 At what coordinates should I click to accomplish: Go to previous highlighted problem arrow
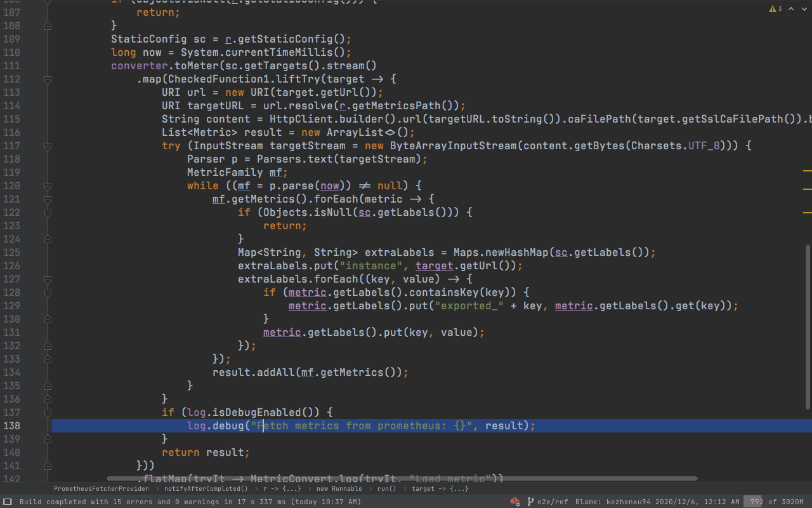790,9
